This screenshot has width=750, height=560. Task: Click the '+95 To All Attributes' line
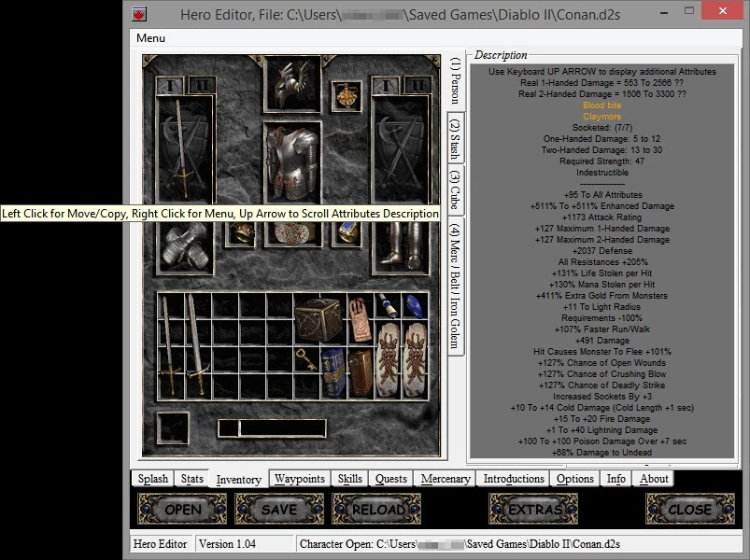602,195
